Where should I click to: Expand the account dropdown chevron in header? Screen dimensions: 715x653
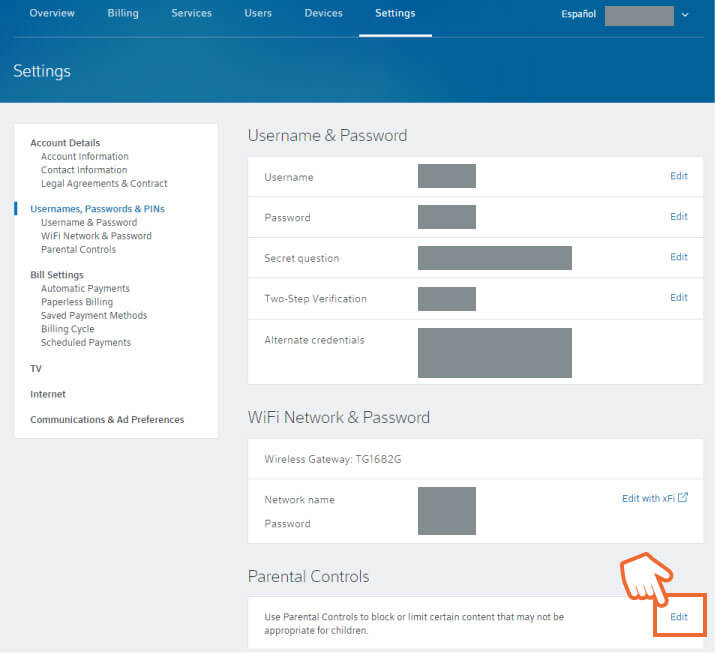pos(685,15)
